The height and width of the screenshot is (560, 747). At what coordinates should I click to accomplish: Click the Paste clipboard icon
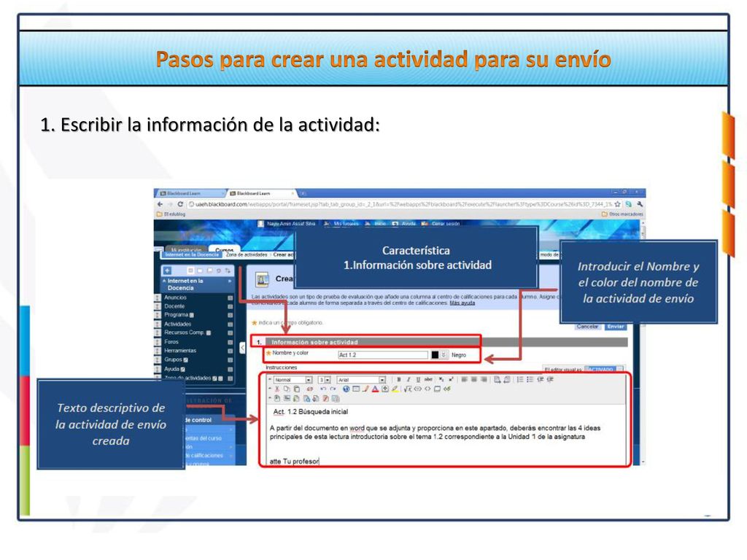(296, 389)
